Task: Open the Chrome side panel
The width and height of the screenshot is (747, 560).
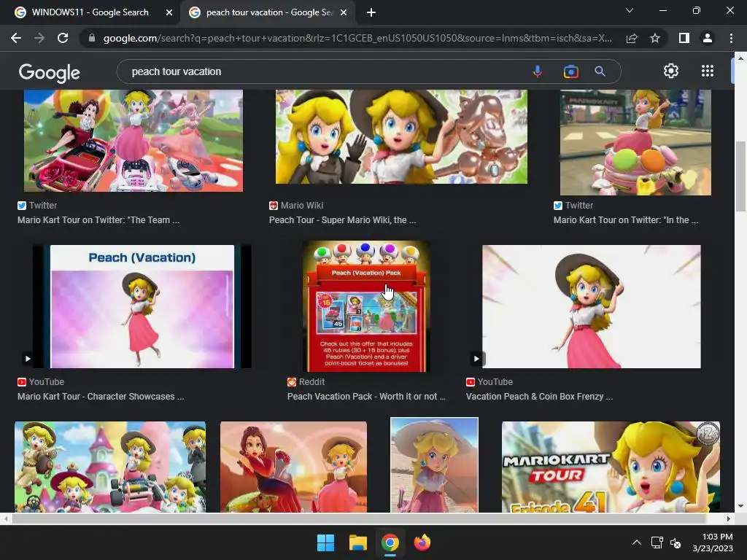Action: click(684, 38)
